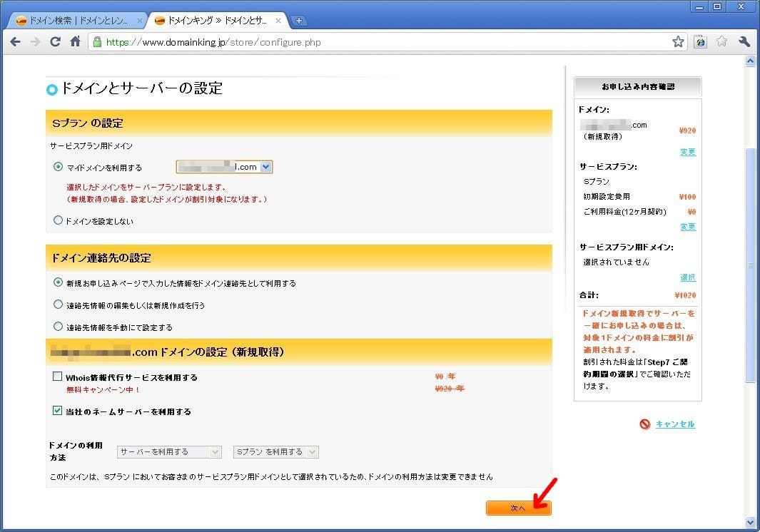The image size is (760, 532).
Task: Click the orange 次へ button
Action: [518, 508]
